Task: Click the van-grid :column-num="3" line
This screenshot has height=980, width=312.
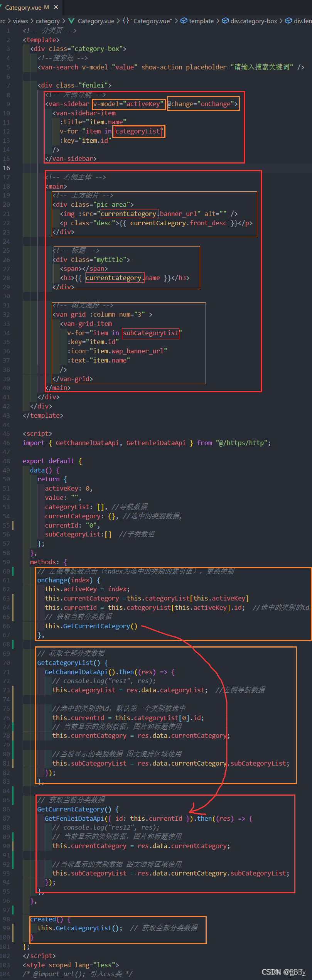Action: point(102,314)
